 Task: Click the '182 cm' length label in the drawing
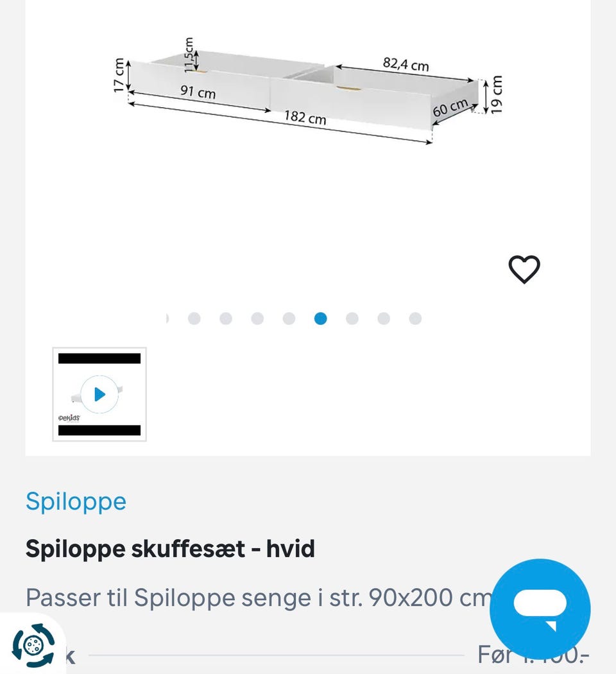[305, 119]
